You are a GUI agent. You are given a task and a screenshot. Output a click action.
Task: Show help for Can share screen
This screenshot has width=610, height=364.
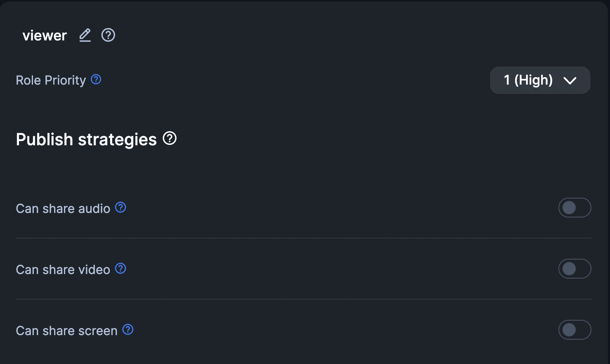click(128, 329)
